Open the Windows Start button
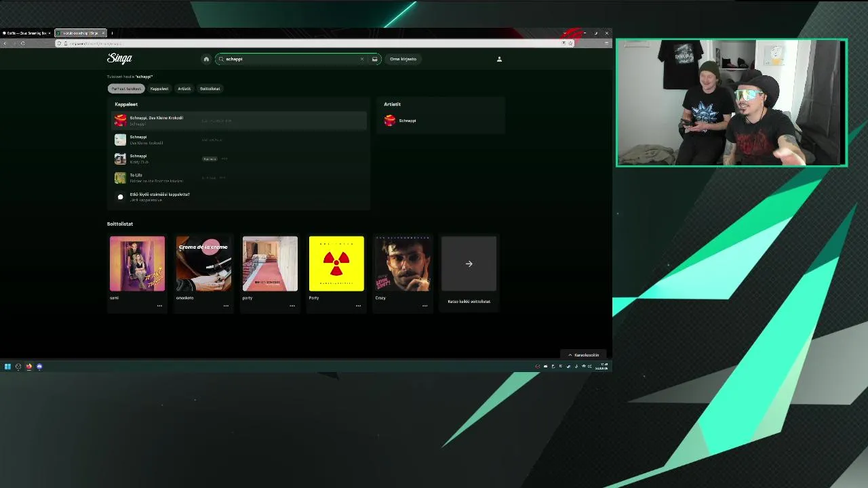 point(7,367)
